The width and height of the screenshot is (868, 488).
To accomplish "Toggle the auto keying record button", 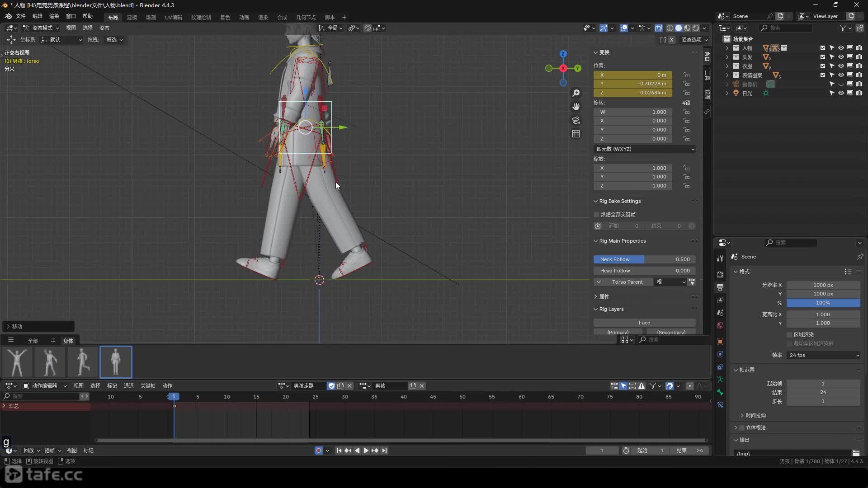I will click(x=319, y=450).
